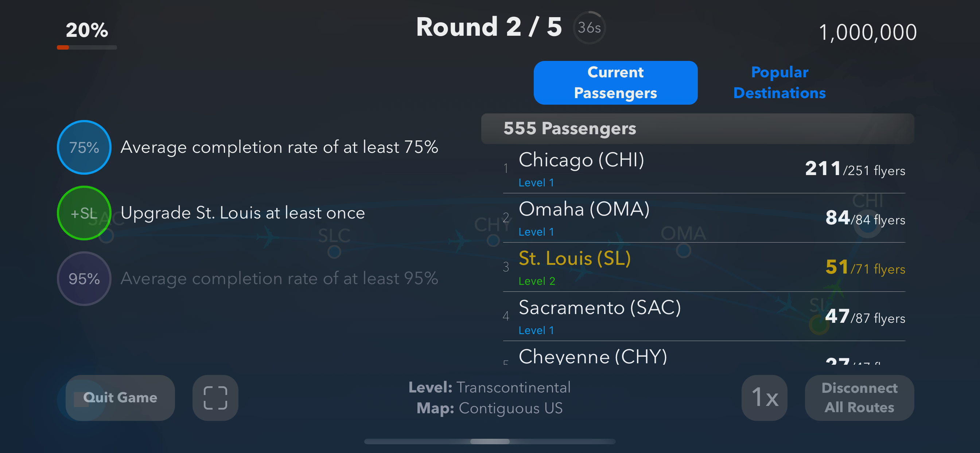Click the 95% completion goal badge

point(84,279)
